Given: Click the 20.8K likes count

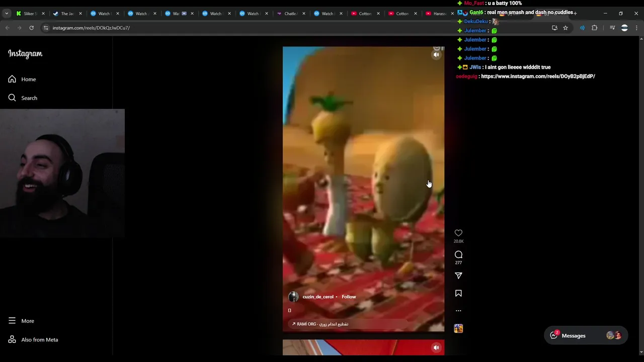Looking at the screenshot, I should pos(458,241).
